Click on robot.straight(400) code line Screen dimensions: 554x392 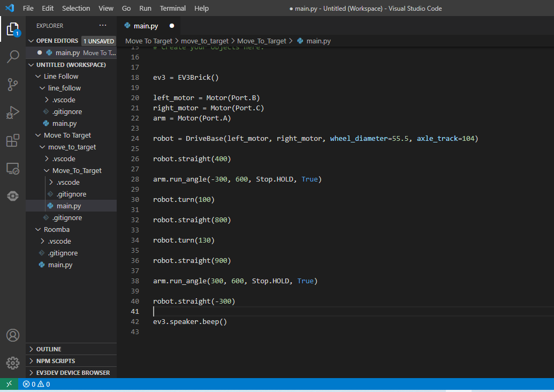[x=192, y=159]
